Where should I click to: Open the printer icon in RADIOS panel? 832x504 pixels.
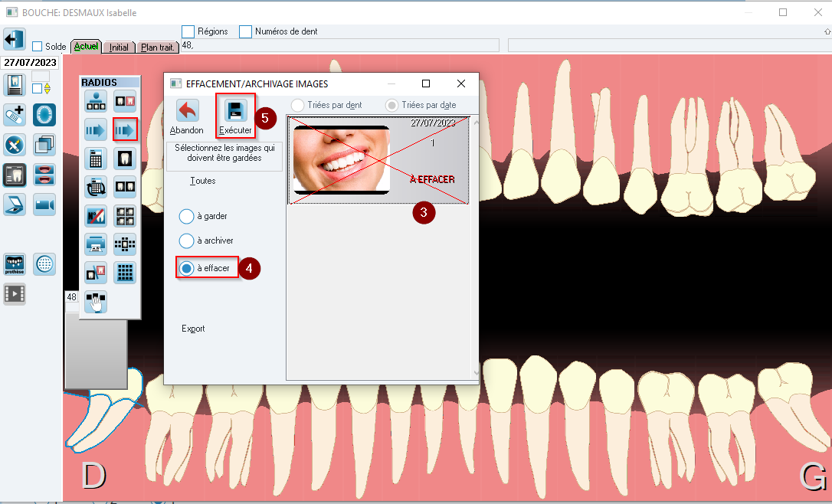pyautogui.click(x=96, y=244)
